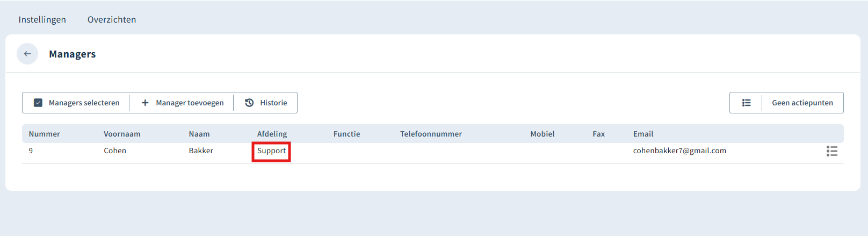Sort by the Afdeling column header
868x236 pixels.
click(272, 134)
